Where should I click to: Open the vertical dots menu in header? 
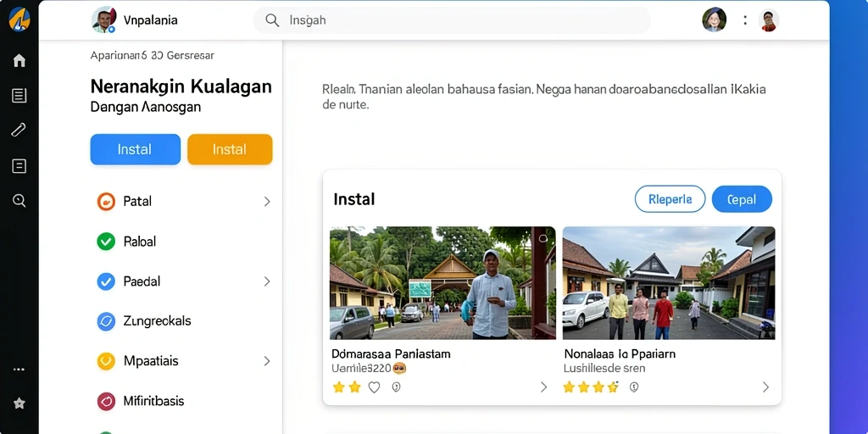point(745,20)
